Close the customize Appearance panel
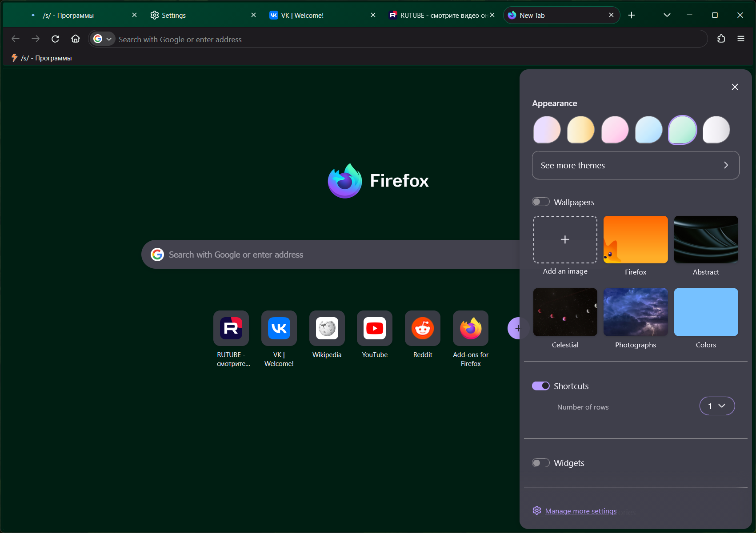756x533 pixels. (735, 87)
